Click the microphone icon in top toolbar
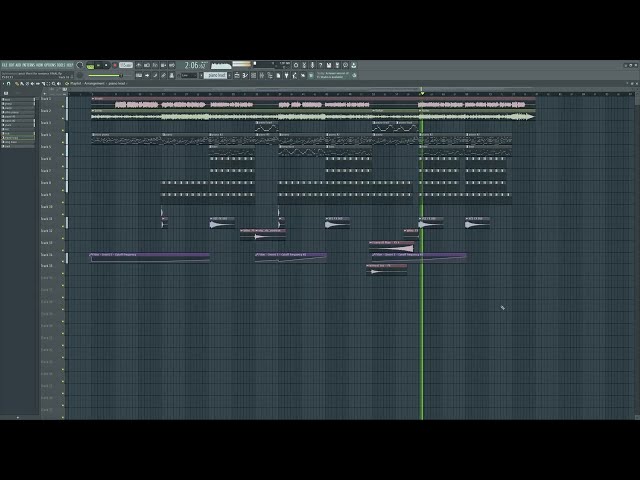The height and width of the screenshot is (480, 640). tap(312, 65)
